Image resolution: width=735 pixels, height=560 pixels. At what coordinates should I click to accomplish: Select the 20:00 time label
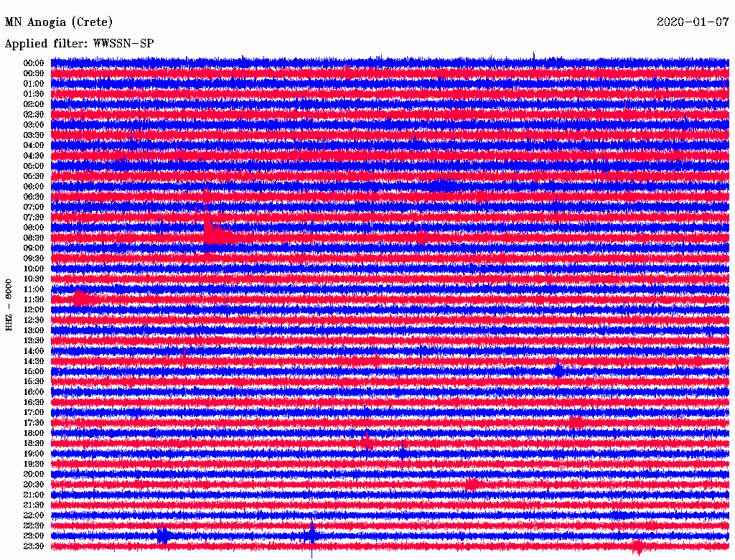pos(34,474)
